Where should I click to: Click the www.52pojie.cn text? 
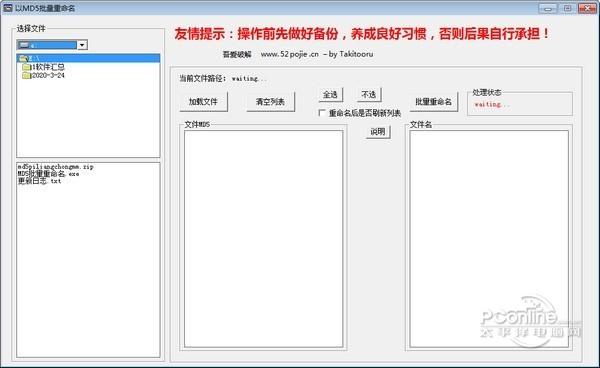(290, 54)
